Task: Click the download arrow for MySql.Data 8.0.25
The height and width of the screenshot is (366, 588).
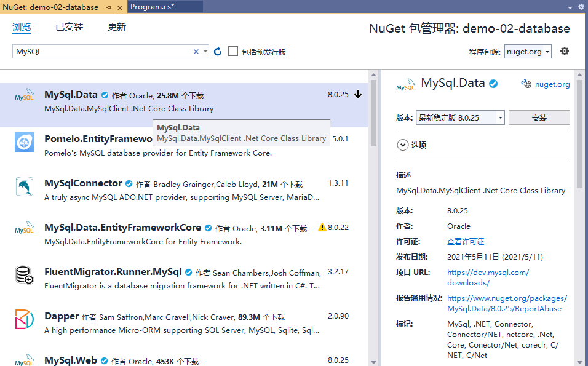Action: [x=358, y=94]
